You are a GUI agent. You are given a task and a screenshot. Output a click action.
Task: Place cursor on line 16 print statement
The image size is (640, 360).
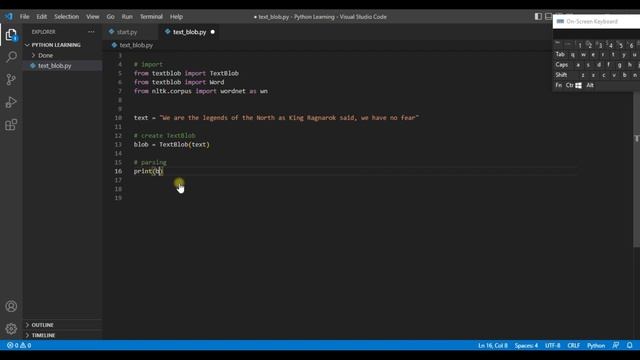(148, 171)
